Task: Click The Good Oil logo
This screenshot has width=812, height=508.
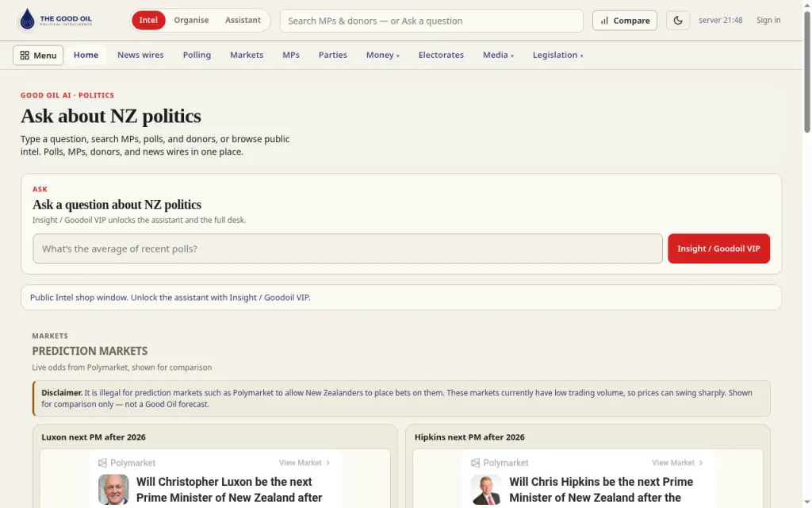Action: click(x=56, y=20)
